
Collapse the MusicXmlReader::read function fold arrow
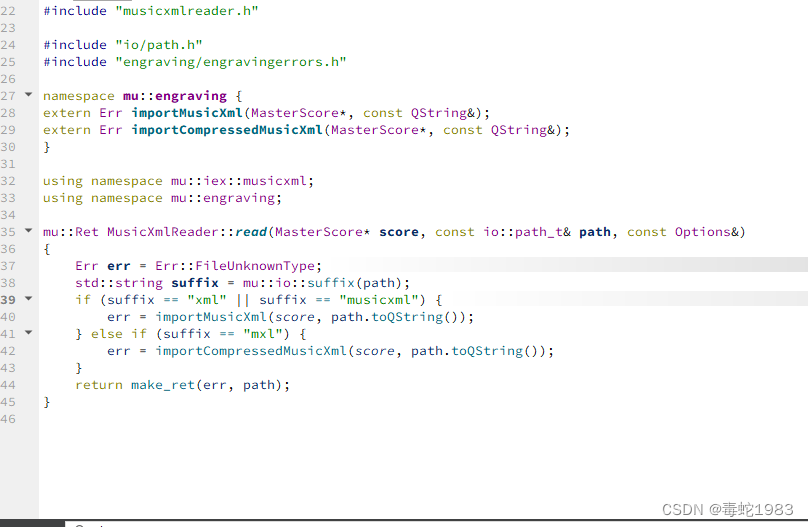(29, 230)
